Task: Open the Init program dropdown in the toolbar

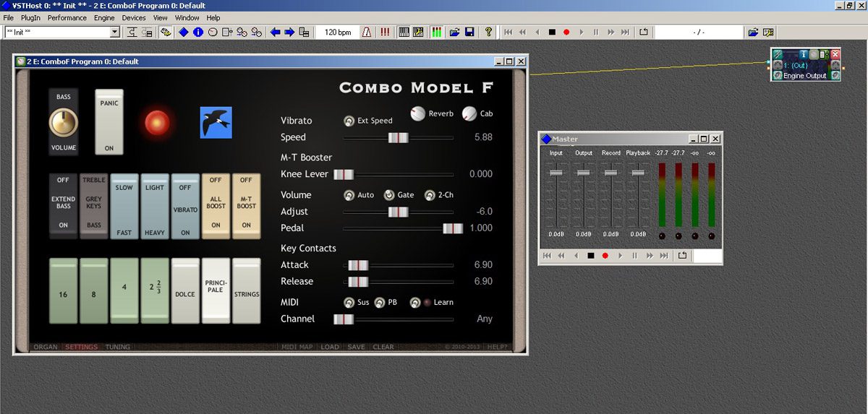Action: [x=114, y=32]
